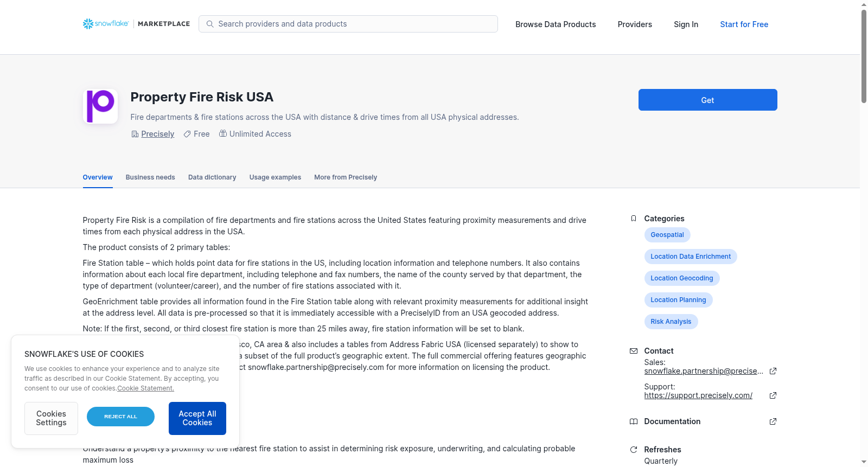
Task: Open external link icon beside Documentation
Action: (773, 421)
